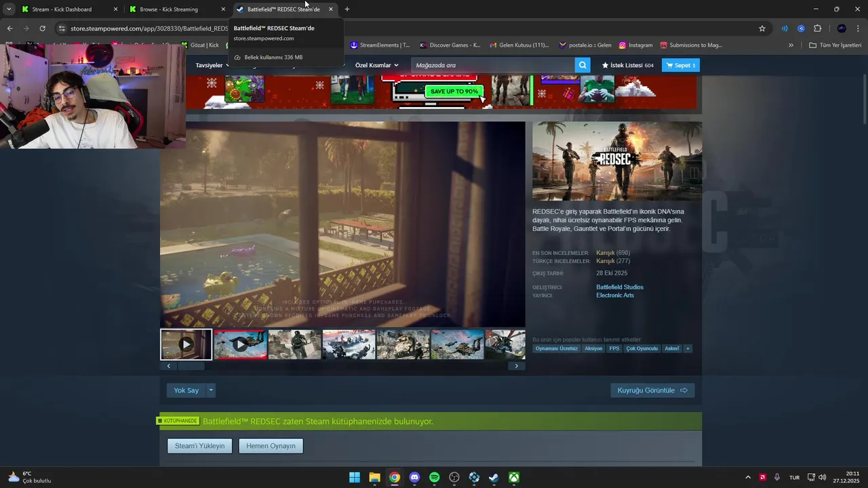868x488 pixels.
Task: Go back to the previous page
Action: [9, 28]
